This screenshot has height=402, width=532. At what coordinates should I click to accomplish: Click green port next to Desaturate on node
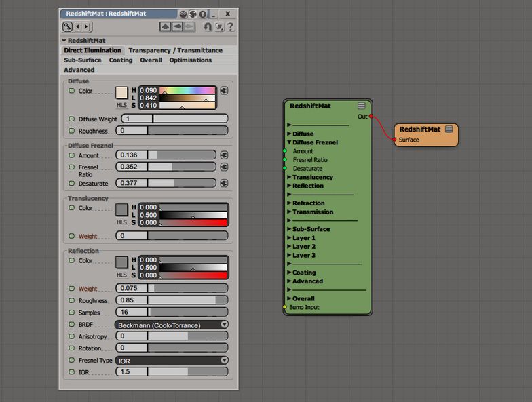pos(285,168)
